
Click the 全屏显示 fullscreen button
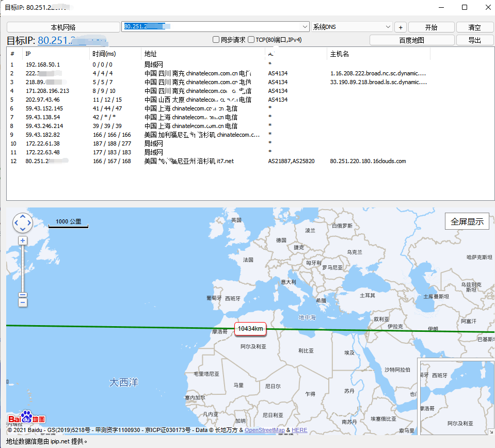[467, 221]
